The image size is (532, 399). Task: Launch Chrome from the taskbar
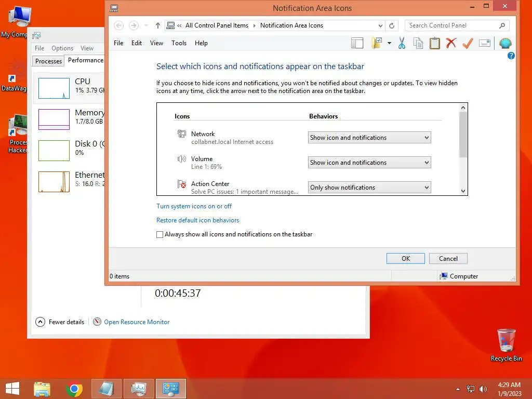[74, 389]
